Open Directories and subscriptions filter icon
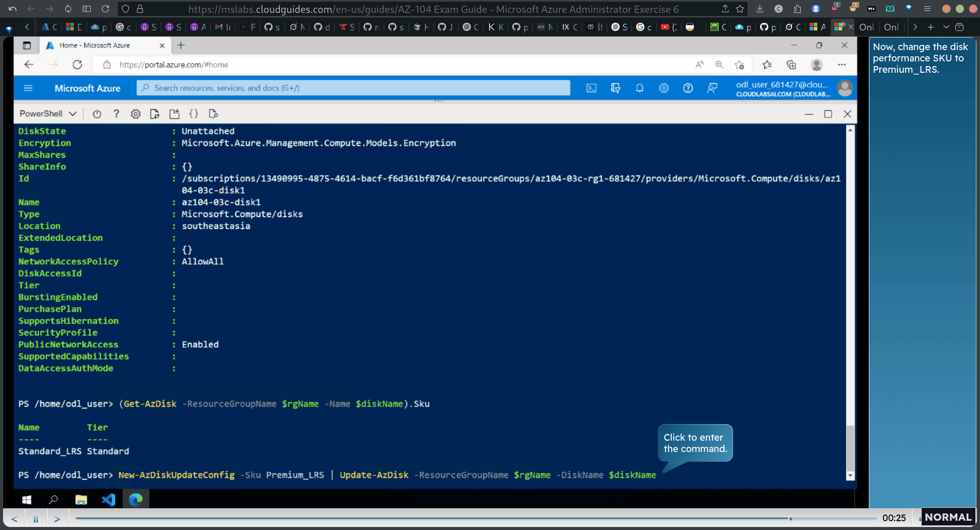Image resolution: width=980 pixels, height=530 pixels. coord(615,88)
